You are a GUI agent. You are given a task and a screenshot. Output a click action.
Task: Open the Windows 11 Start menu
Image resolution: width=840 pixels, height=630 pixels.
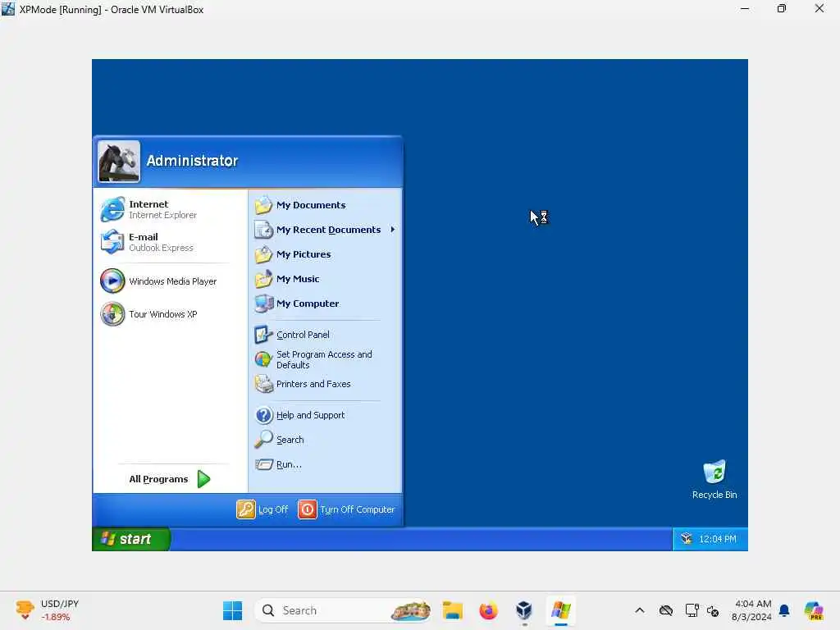click(232, 610)
